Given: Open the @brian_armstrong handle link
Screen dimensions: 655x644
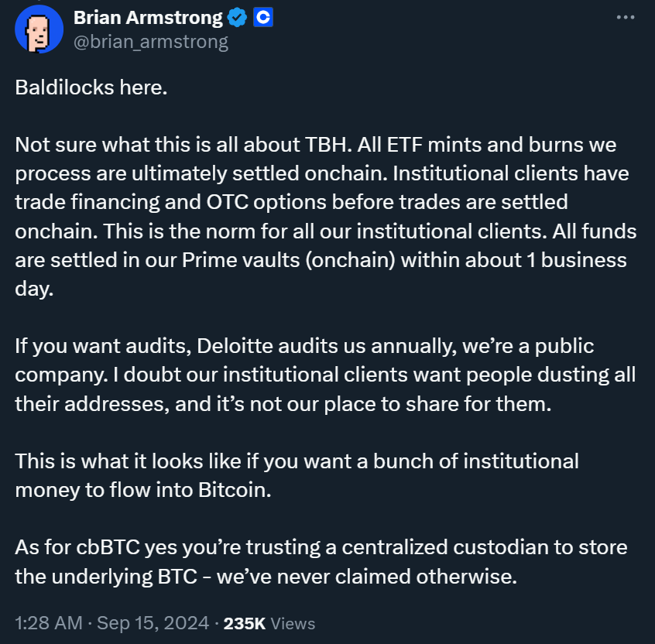Looking at the screenshot, I should click(151, 42).
